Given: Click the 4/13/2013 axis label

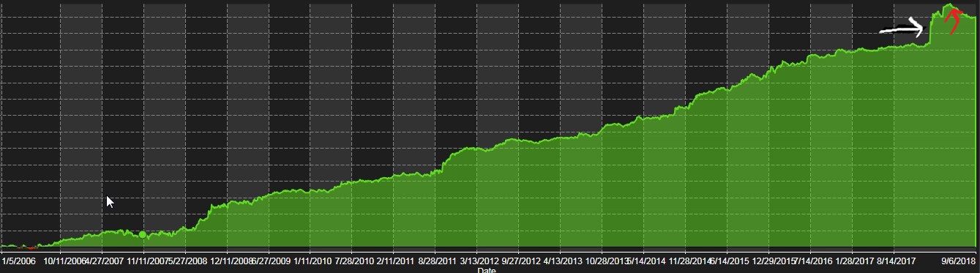Looking at the screenshot, I should (x=563, y=261).
